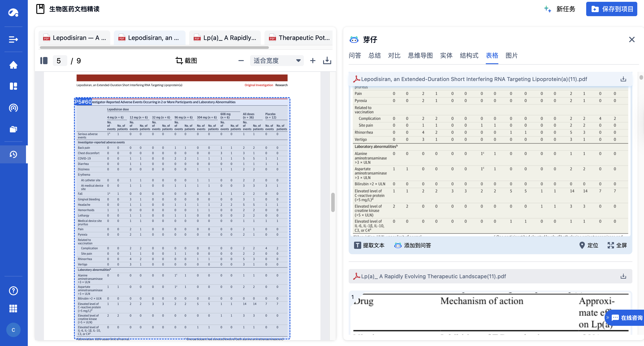This screenshot has height=346, width=644.
Task: Switch to the 图片 tab
Action: (x=512, y=55)
